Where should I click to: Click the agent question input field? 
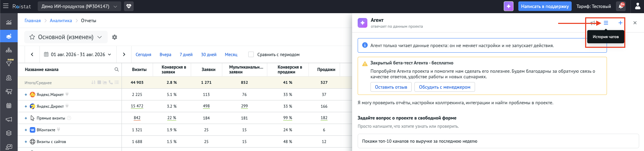(x=498, y=141)
